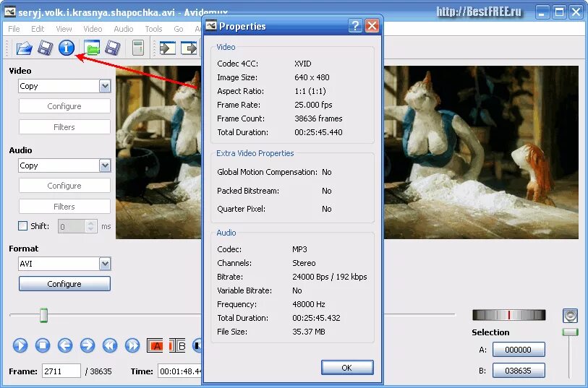Viewport: 588px width, 388px height.
Task: Open the Edit menu
Action: pyautogui.click(x=38, y=29)
